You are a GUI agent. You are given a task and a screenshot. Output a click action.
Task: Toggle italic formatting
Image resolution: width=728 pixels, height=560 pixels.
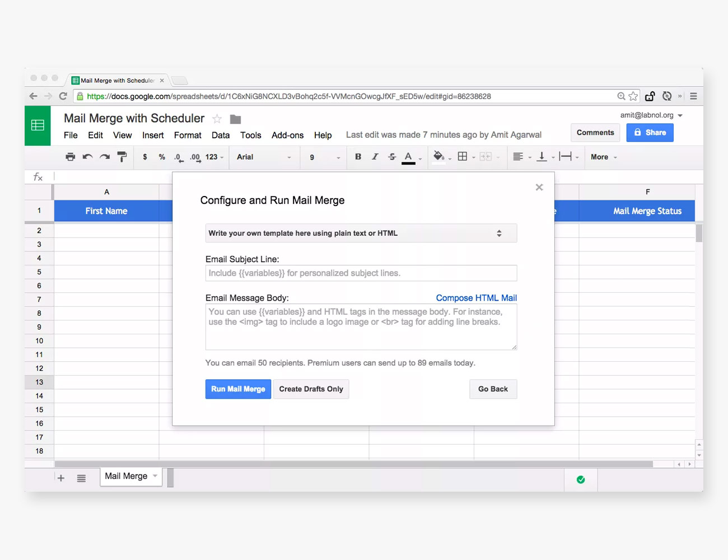(x=375, y=157)
